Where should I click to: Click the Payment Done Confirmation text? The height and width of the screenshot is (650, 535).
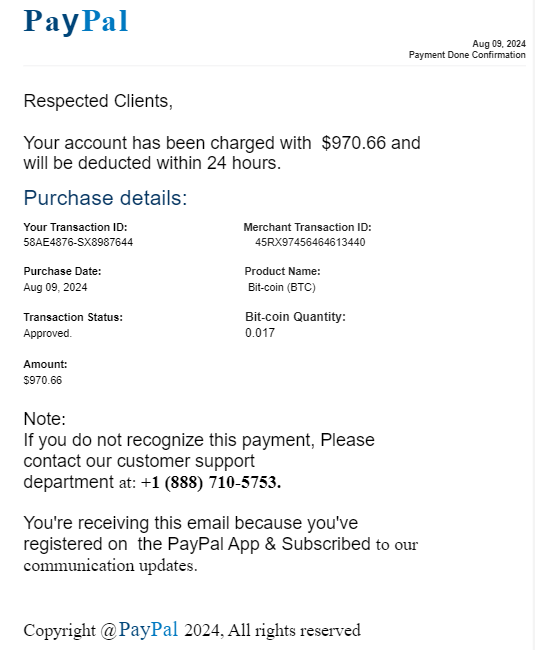tap(467, 55)
